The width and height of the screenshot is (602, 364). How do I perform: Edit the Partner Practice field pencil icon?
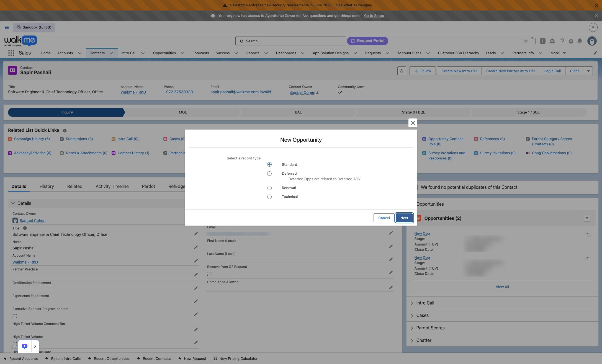point(196,275)
